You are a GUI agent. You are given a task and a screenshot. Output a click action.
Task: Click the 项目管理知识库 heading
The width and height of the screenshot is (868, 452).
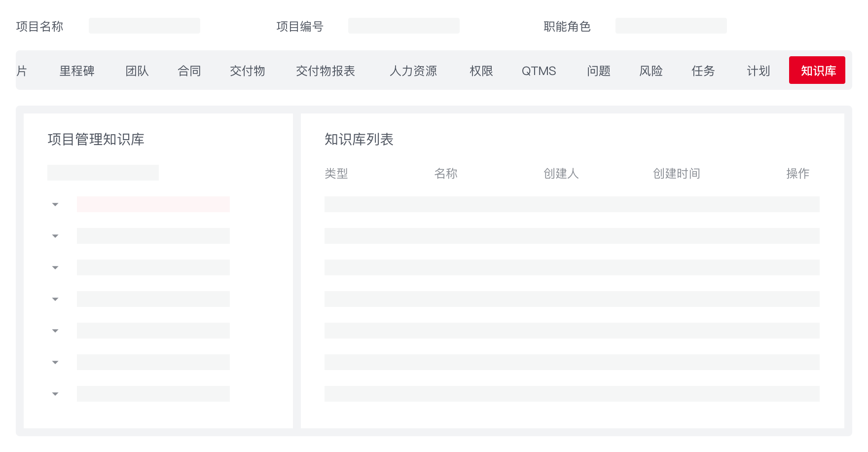[x=96, y=139]
